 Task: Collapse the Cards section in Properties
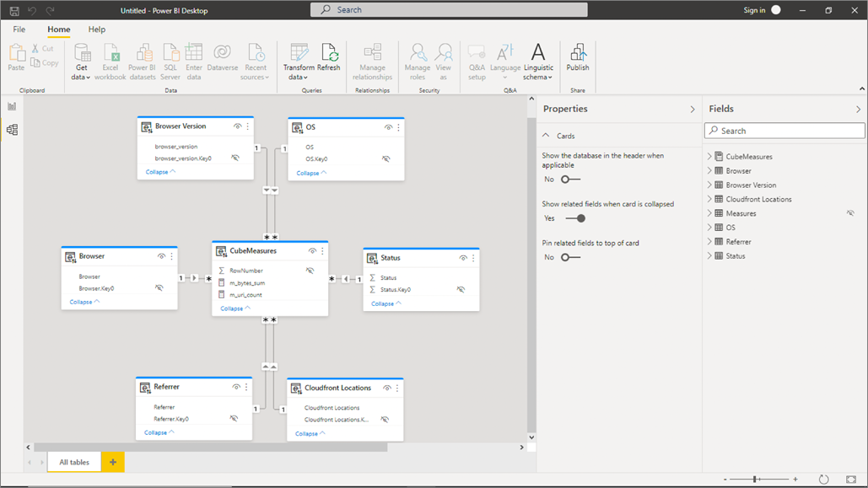(x=546, y=136)
